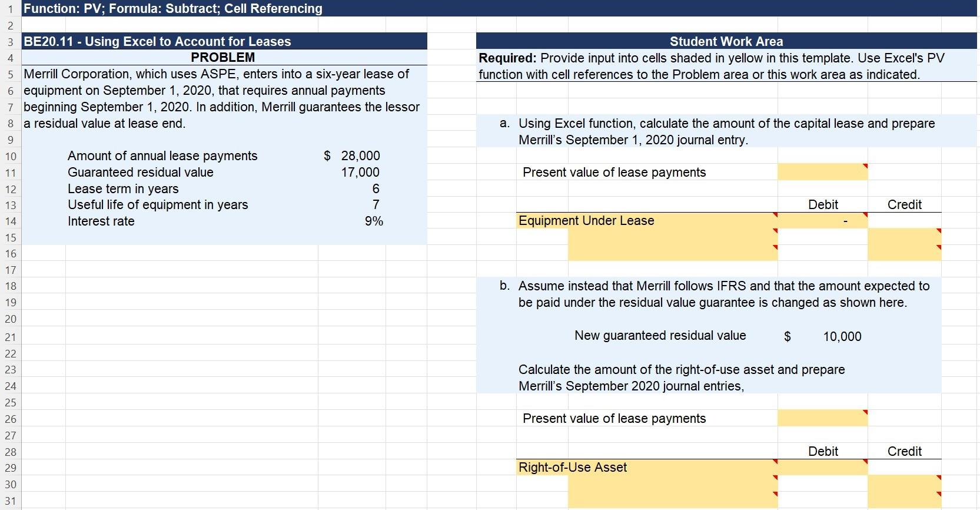Select the row 14 header

[x=11, y=221]
